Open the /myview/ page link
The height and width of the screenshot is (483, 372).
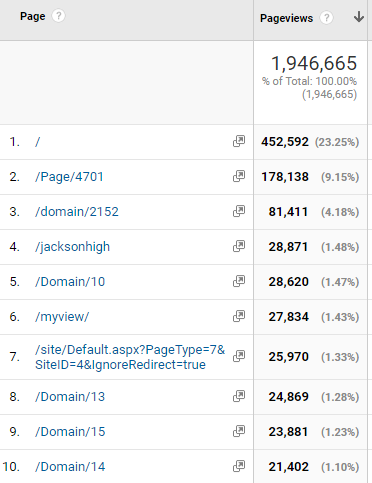[x=62, y=317]
